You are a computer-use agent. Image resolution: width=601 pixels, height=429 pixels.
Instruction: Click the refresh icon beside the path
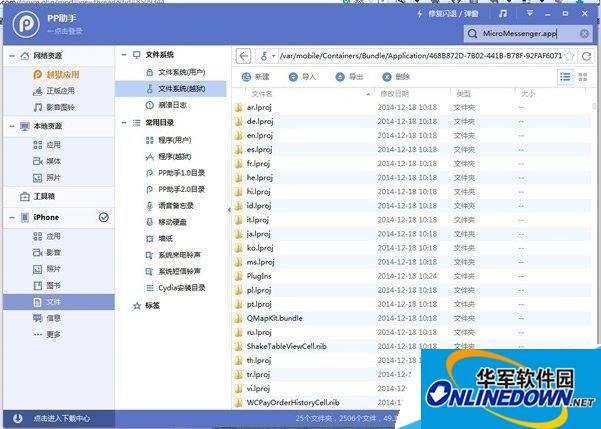coord(586,56)
